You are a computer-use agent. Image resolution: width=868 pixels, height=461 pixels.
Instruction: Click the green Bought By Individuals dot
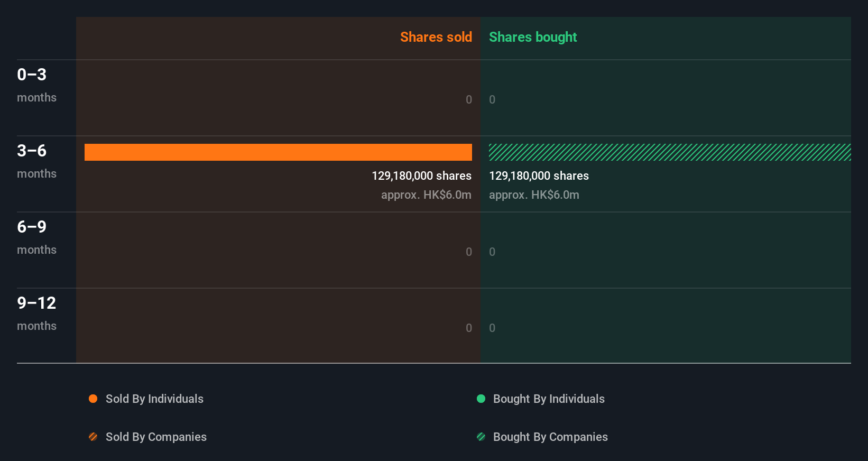[x=481, y=399]
